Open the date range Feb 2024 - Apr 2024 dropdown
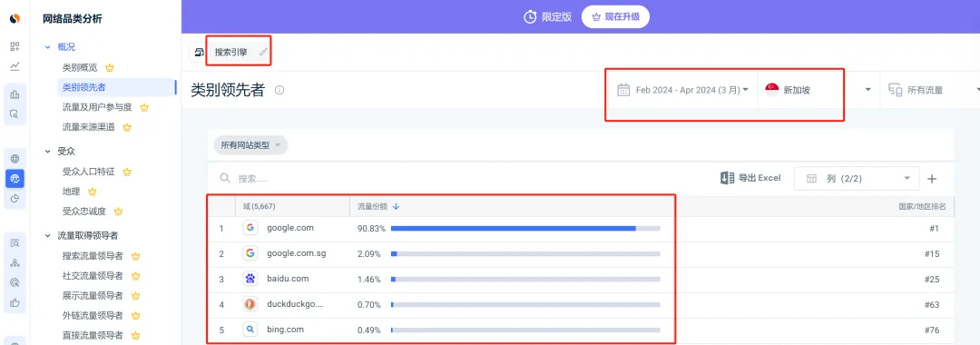980x345 pixels. pyautogui.click(x=682, y=90)
